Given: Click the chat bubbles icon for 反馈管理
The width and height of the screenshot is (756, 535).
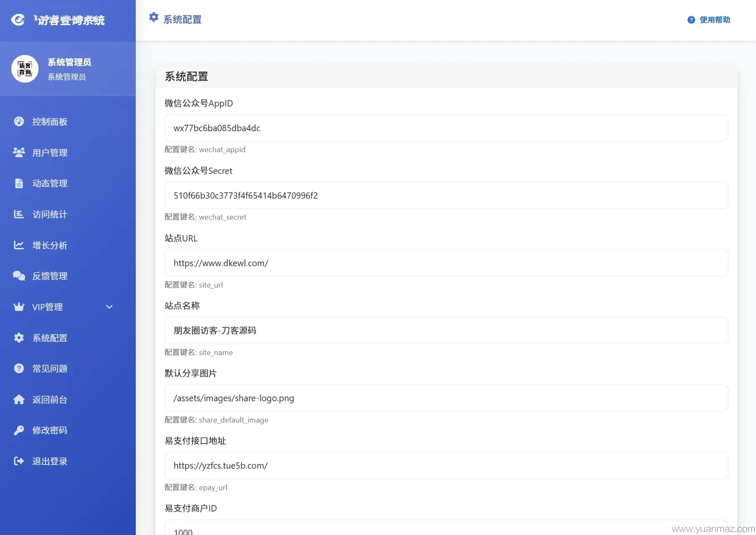Looking at the screenshot, I should click(19, 276).
